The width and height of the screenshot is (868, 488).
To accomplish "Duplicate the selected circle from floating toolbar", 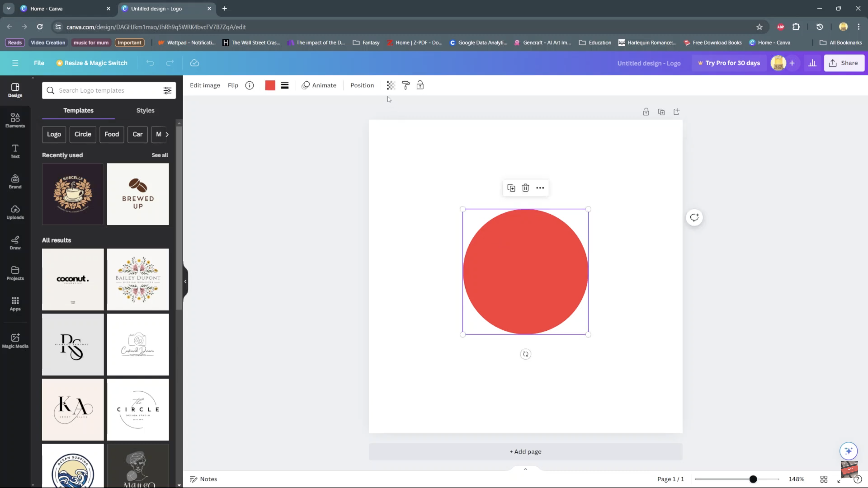I will pyautogui.click(x=511, y=188).
